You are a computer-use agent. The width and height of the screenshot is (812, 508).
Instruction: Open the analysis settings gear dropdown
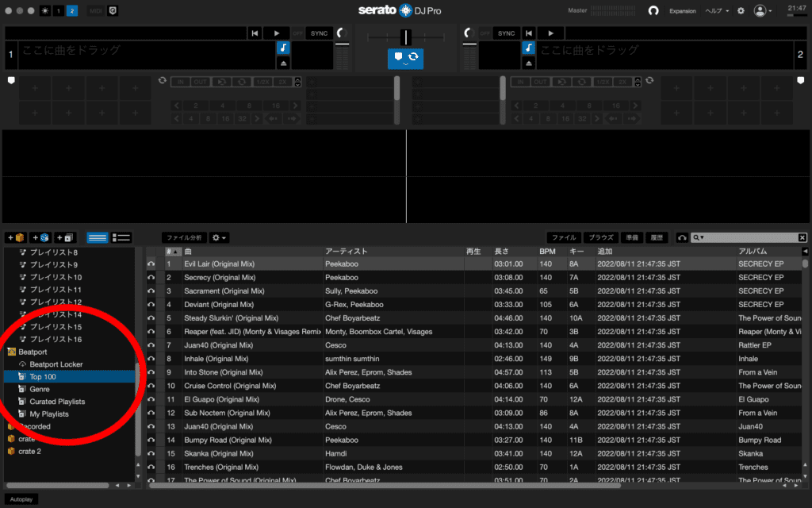click(x=219, y=237)
